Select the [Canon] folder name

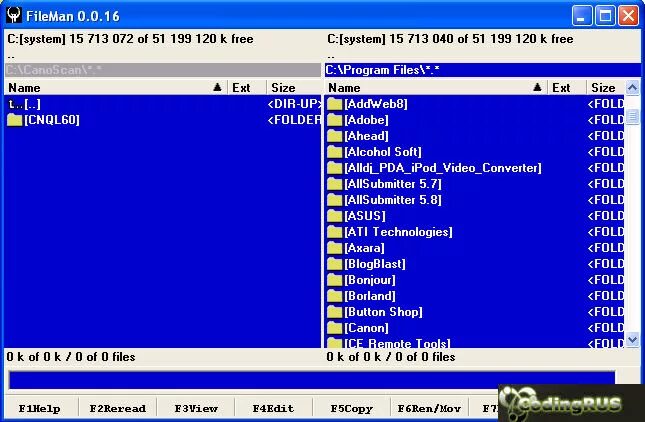(x=367, y=328)
